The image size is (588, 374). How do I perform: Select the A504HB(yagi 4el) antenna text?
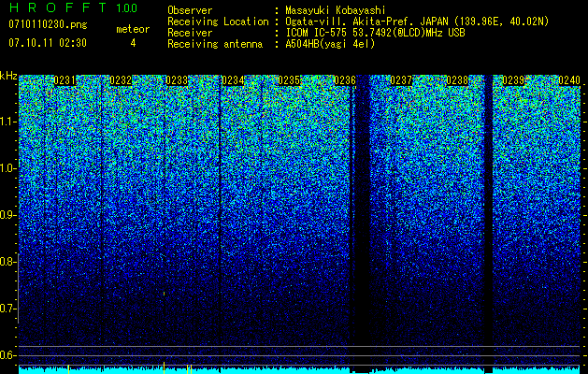(330, 44)
